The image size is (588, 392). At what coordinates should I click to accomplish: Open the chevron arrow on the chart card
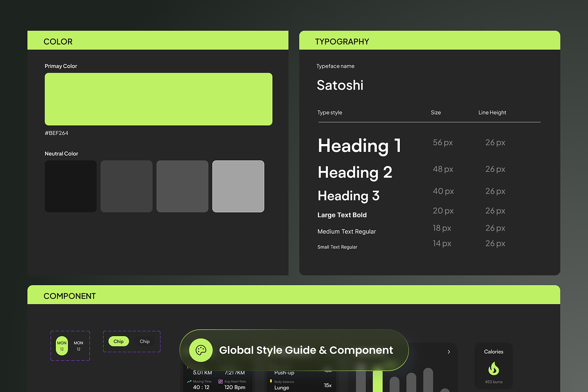point(449,352)
